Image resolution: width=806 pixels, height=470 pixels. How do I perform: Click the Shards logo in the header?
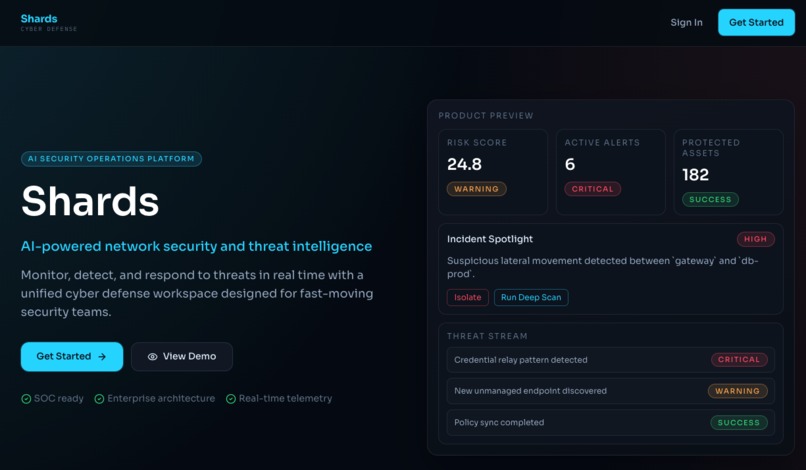[x=48, y=23]
